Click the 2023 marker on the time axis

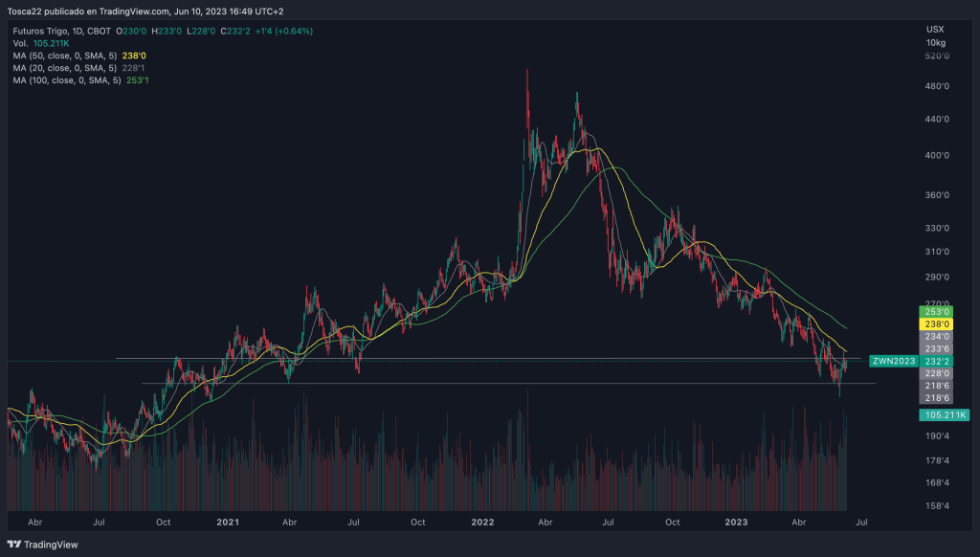736,523
